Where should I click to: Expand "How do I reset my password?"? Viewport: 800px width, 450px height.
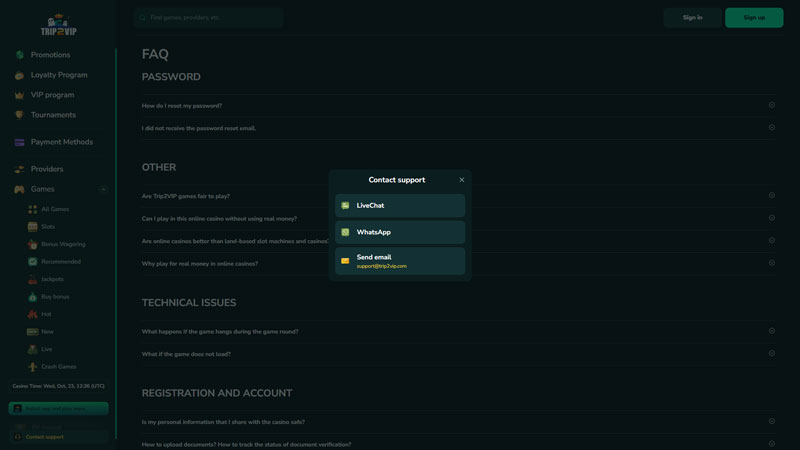(x=771, y=105)
